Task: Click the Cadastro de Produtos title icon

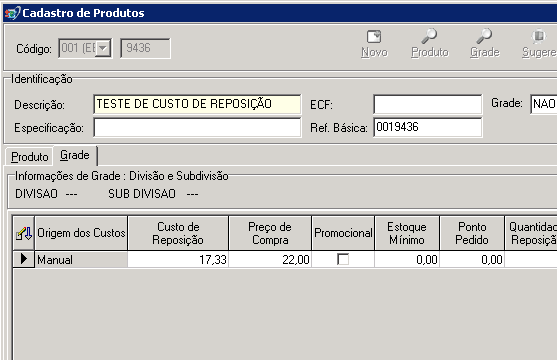Action: (x=13, y=13)
